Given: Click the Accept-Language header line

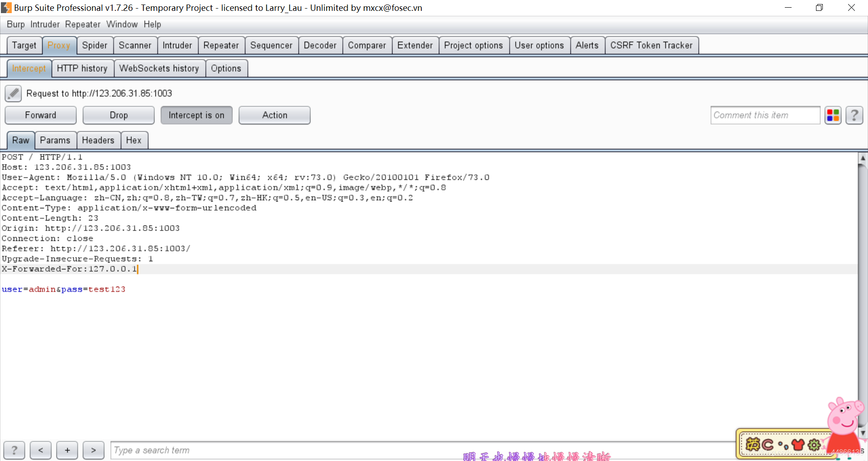Looking at the screenshot, I should [x=207, y=198].
